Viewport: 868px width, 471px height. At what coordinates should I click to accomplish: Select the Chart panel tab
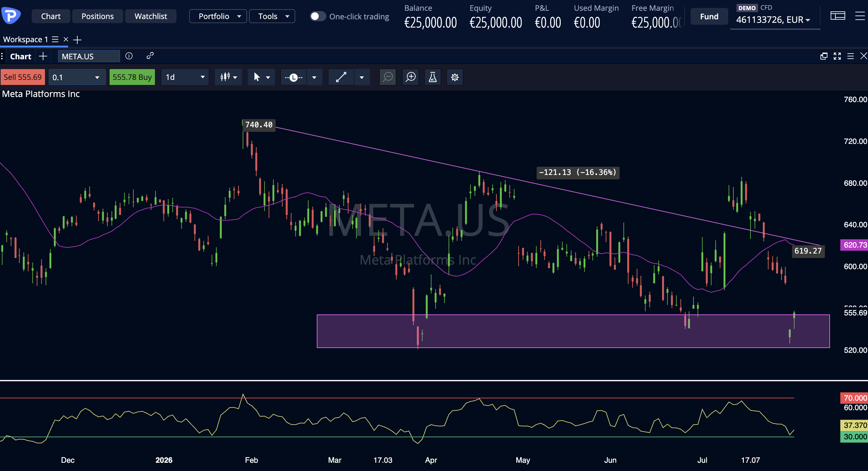tap(21, 56)
